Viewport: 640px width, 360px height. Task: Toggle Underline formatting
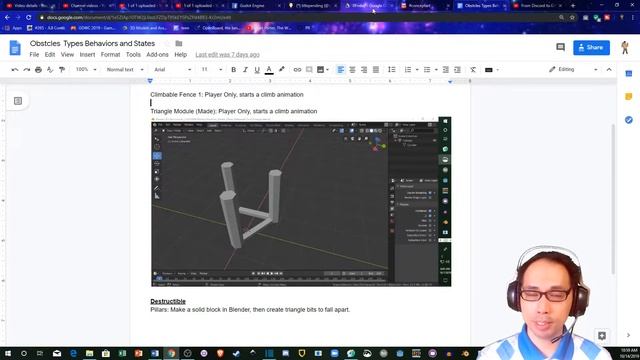(x=257, y=70)
